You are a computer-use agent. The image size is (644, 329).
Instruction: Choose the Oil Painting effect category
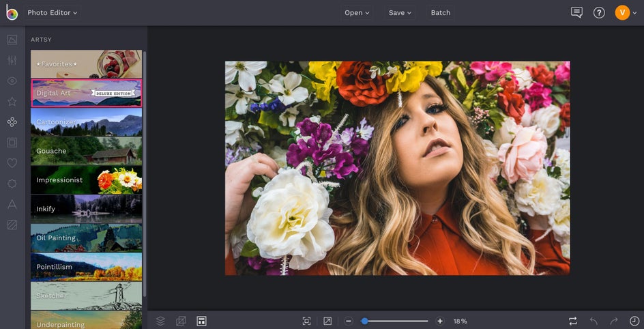tap(87, 238)
